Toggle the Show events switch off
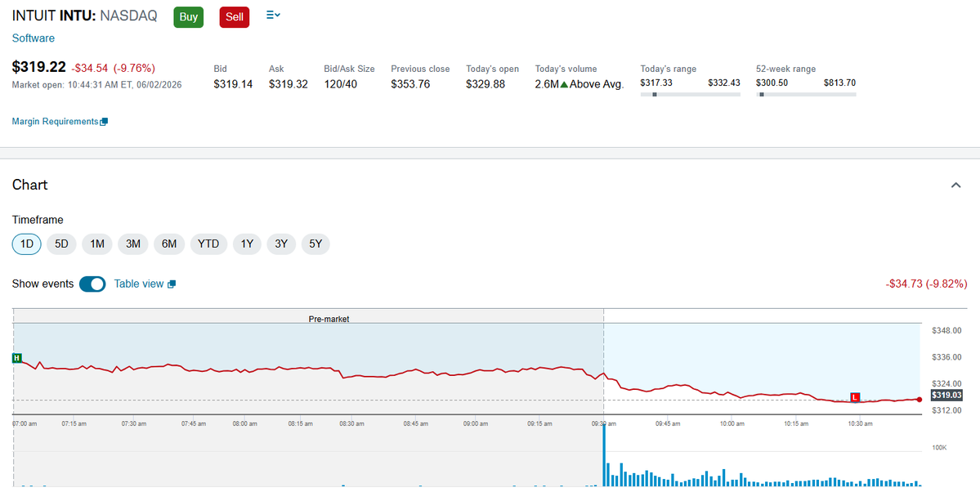This screenshot has width=980, height=501. [92, 284]
